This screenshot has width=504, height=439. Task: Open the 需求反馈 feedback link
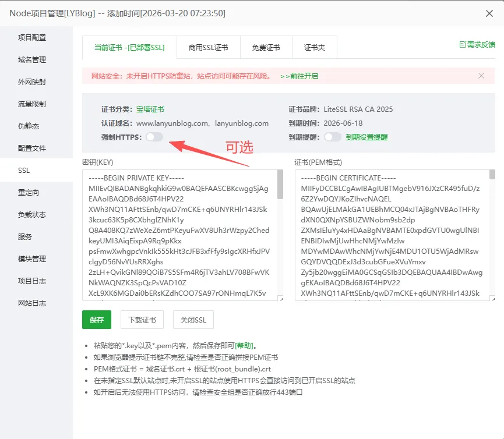point(477,44)
